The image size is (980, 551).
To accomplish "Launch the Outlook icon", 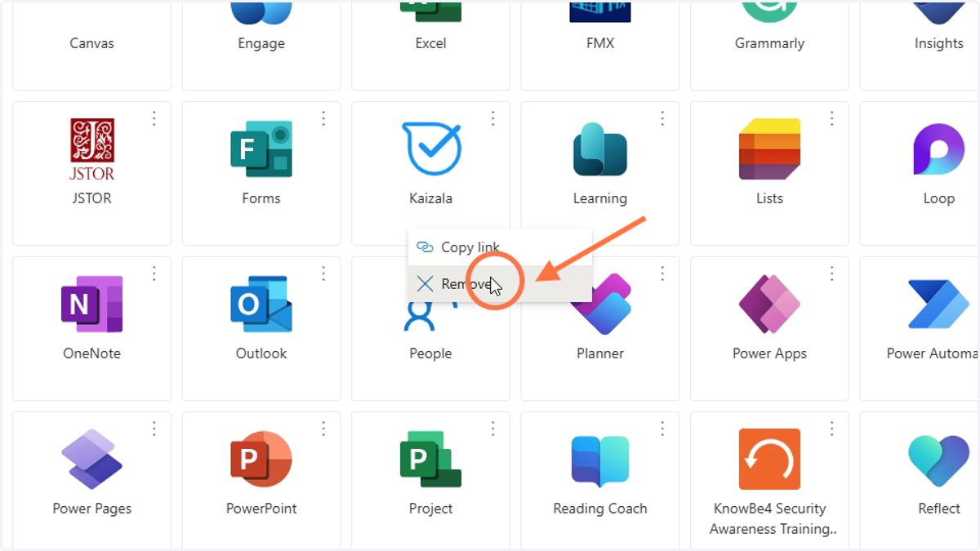I will 261,304.
